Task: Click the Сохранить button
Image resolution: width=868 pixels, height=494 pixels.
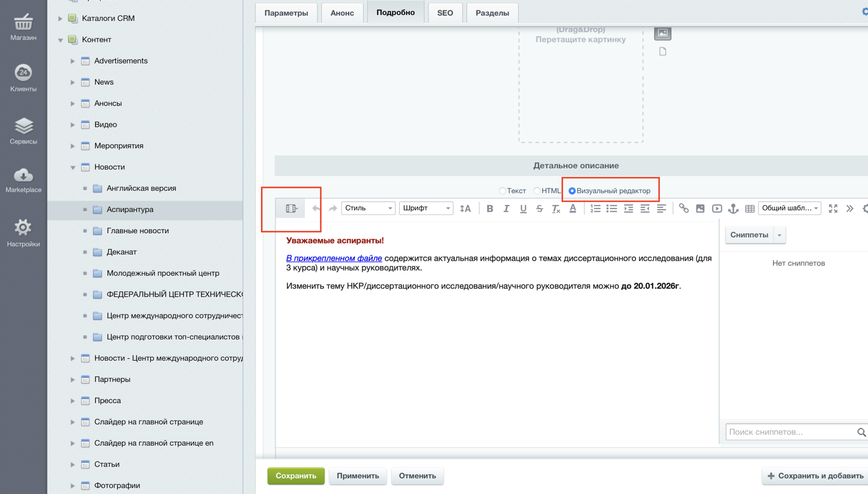Action: pos(296,476)
